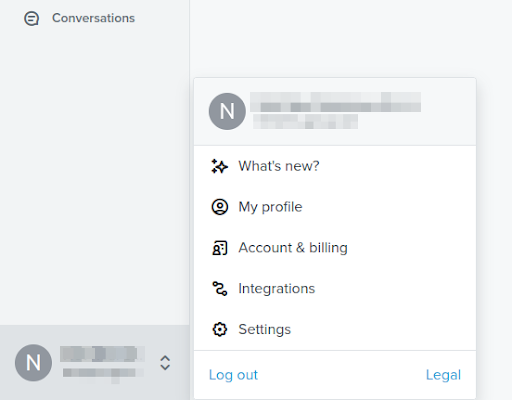Image resolution: width=512 pixels, height=400 pixels.
Task: Click the blurred email below the popup name
Action: click(x=305, y=121)
